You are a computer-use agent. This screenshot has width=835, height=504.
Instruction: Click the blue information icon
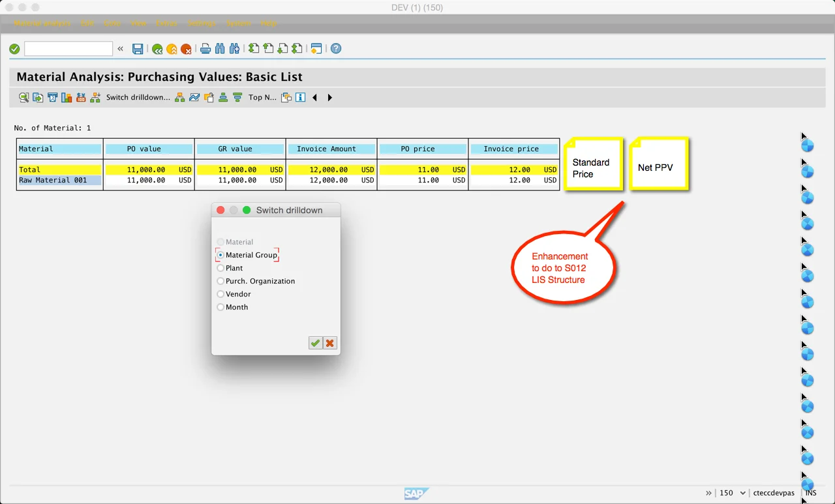[300, 98]
